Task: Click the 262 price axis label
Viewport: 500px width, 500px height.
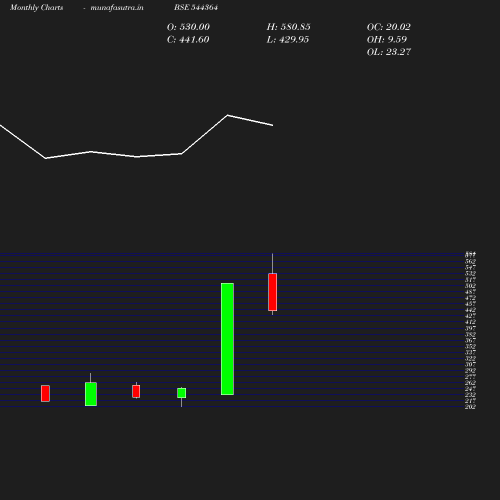Action: point(470,383)
